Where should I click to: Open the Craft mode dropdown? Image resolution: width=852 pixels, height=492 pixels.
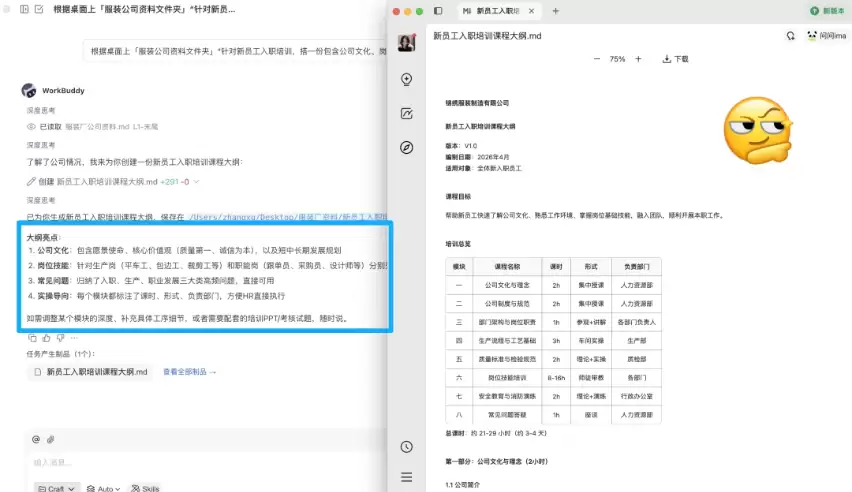57,488
